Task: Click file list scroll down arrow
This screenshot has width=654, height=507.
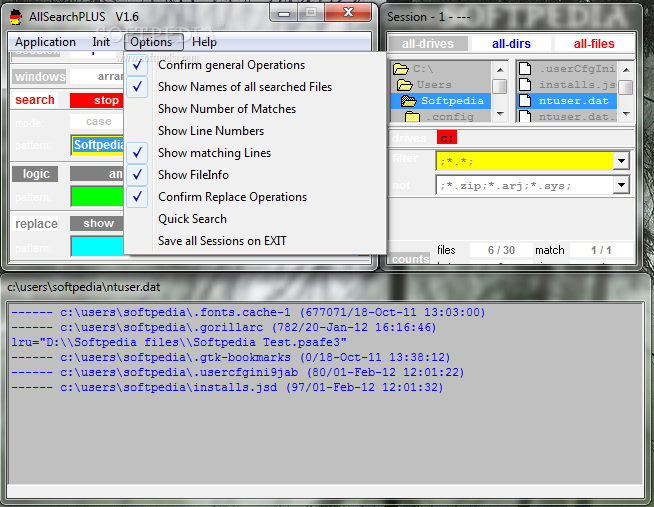Action: (x=626, y=113)
